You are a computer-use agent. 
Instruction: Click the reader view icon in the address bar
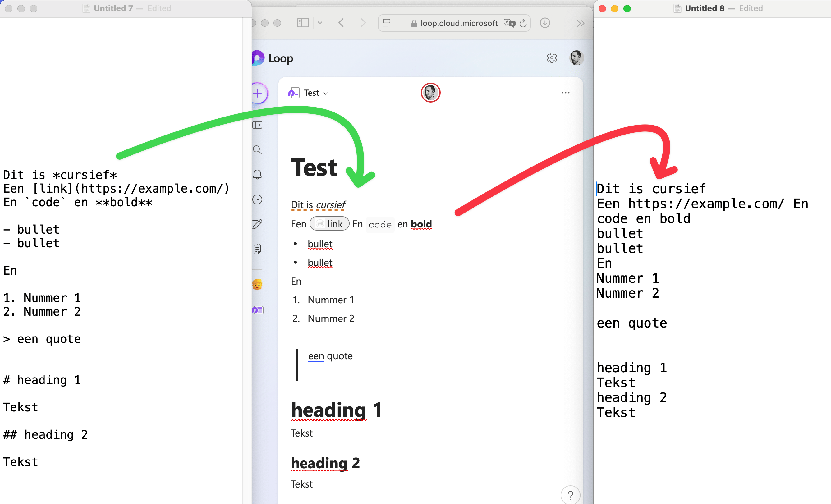click(x=387, y=23)
